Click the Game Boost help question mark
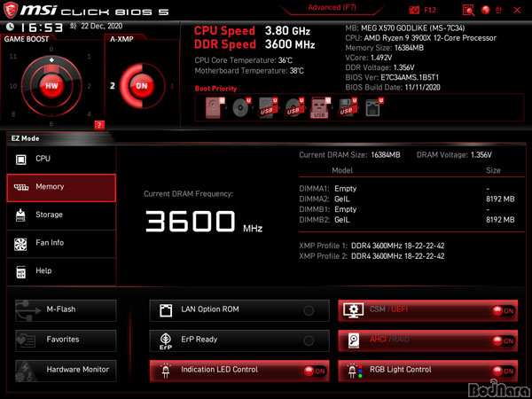Viewport: 532px width, 399px height. (x=99, y=125)
